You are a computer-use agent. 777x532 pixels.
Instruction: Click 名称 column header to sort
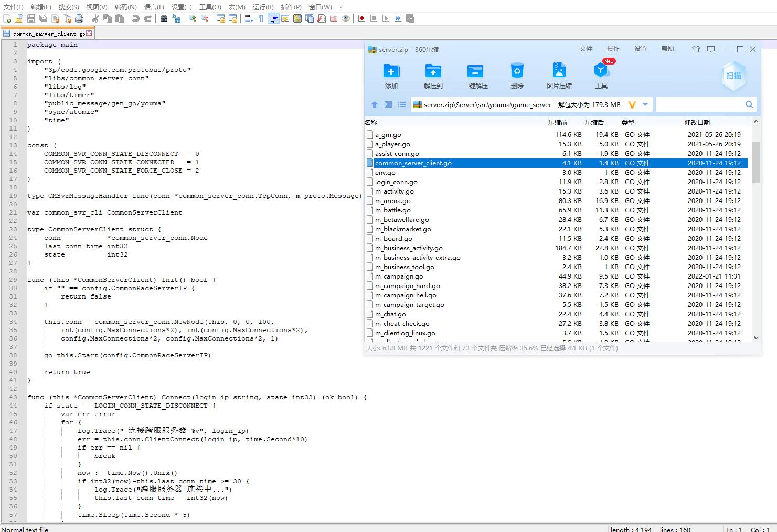(x=371, y=122)
